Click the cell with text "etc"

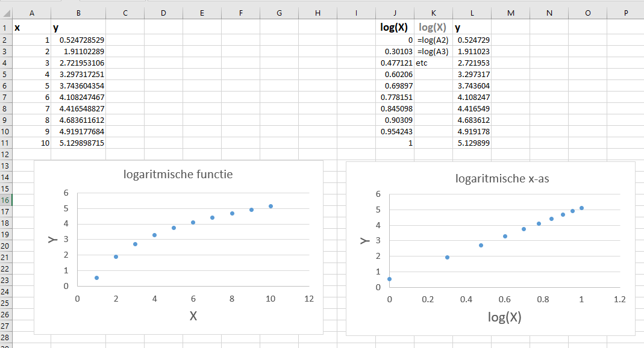[422, 63]
